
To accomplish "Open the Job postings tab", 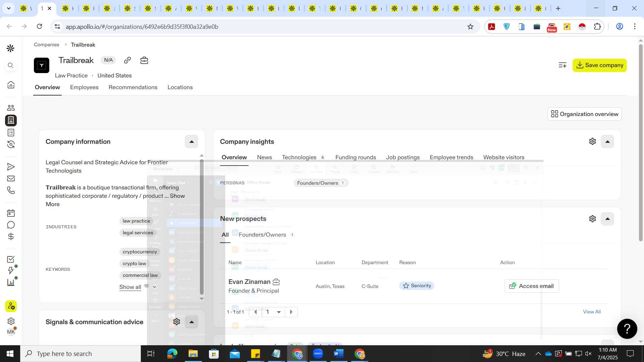I will click(x=402, y=157).
